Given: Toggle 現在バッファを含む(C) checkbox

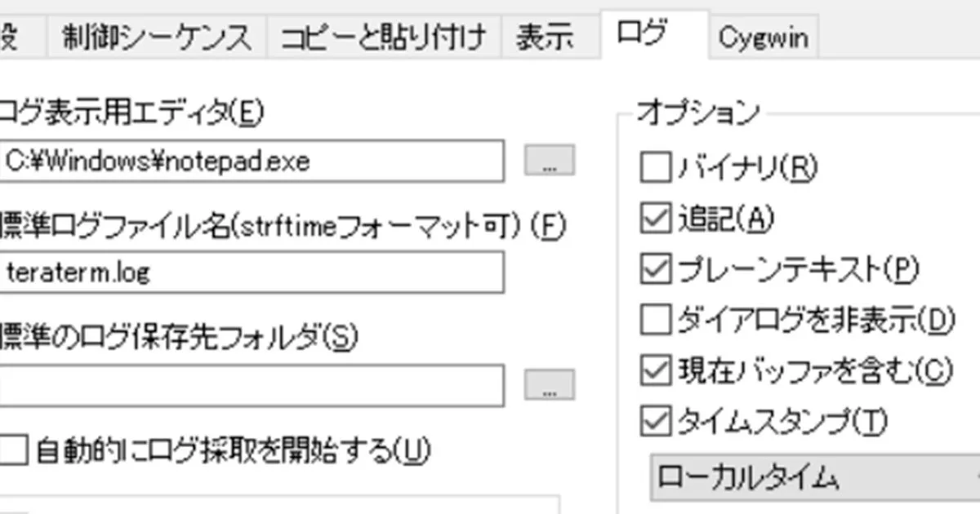Looking at the screenshot, I should click(655, 370).
